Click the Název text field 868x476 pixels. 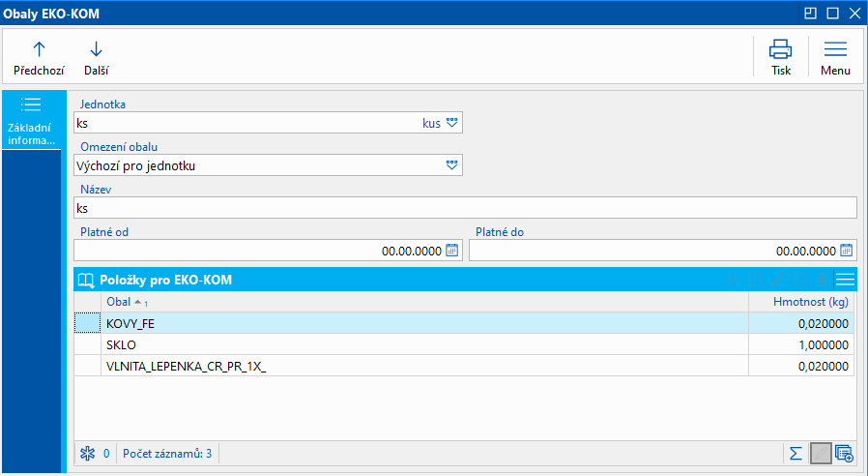(465, 208)
